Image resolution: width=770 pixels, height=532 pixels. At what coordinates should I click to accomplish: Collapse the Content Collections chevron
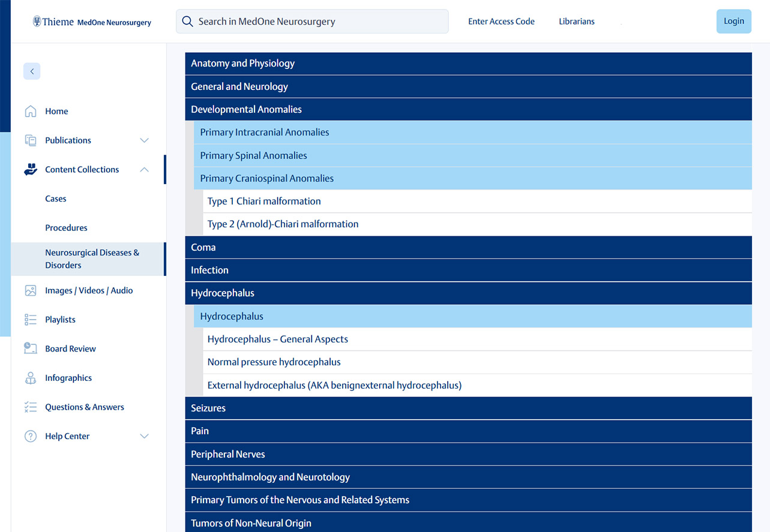144,169
